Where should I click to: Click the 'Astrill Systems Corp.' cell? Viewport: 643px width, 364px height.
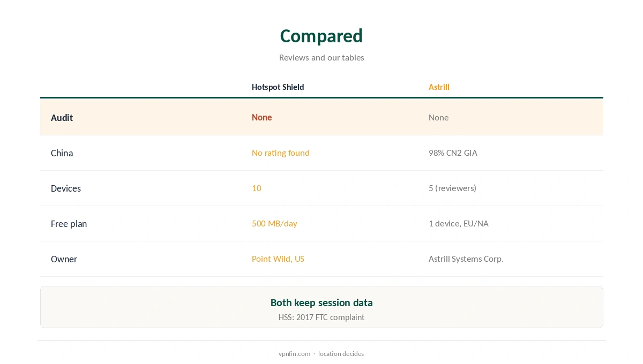pyautogui.click(x=466, y=259)
